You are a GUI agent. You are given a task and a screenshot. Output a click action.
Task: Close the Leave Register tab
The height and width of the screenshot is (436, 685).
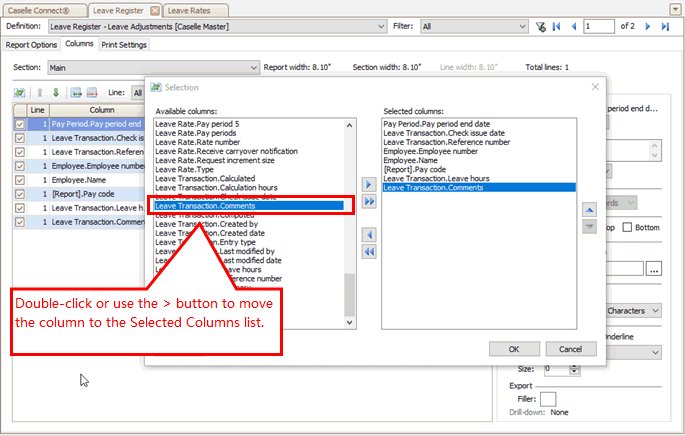tap(155, 9)
